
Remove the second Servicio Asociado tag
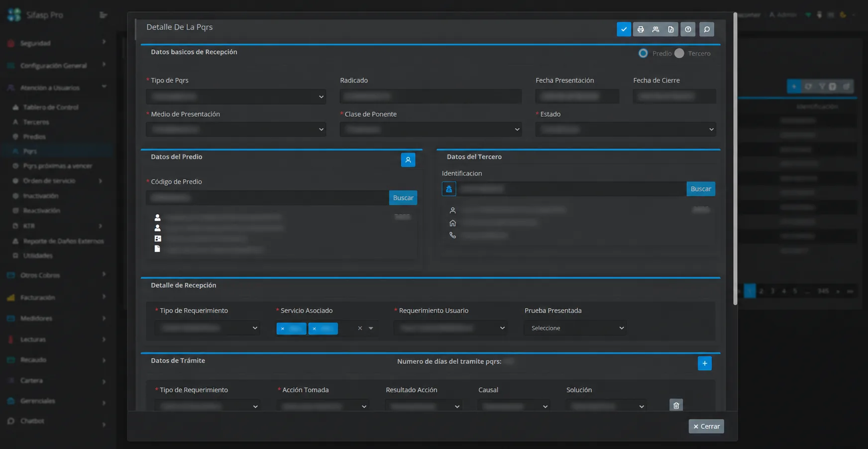(314, 329)
